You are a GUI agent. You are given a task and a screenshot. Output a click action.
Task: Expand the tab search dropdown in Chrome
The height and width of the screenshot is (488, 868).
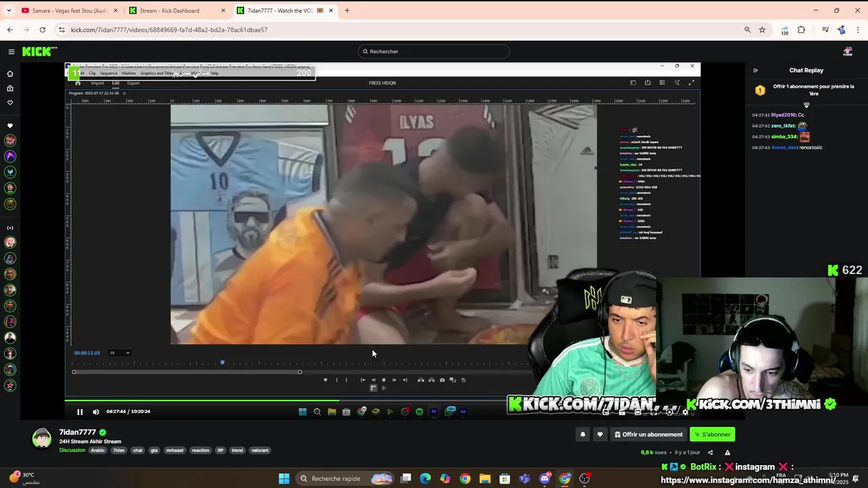(9, 11)
